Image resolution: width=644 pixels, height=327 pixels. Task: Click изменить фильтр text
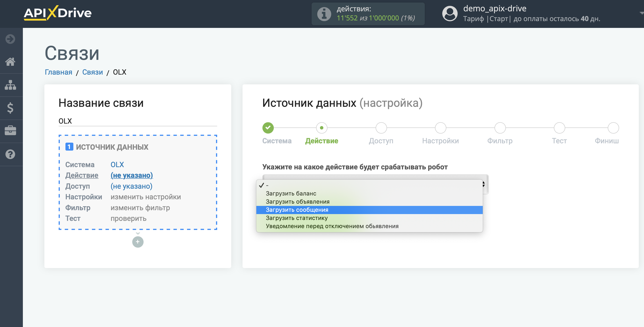140,207
